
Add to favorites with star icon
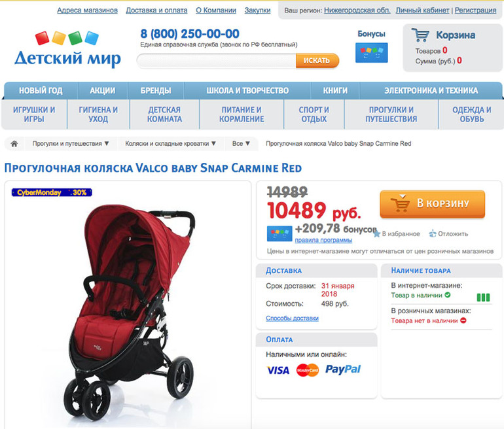[376, 233]
